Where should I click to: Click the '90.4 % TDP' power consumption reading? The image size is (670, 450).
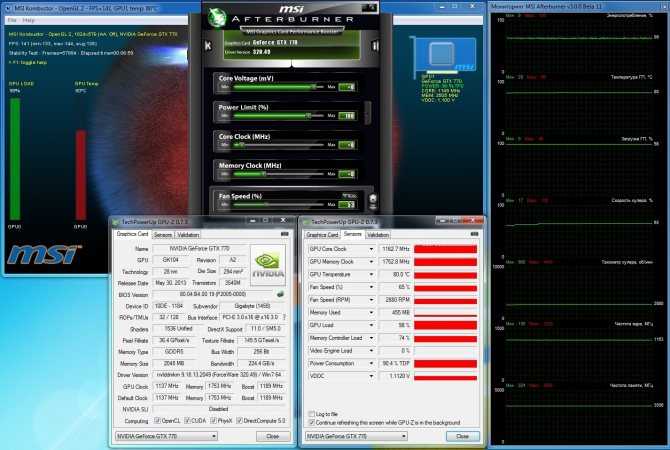pyautogui.click(x=395, y=363)
